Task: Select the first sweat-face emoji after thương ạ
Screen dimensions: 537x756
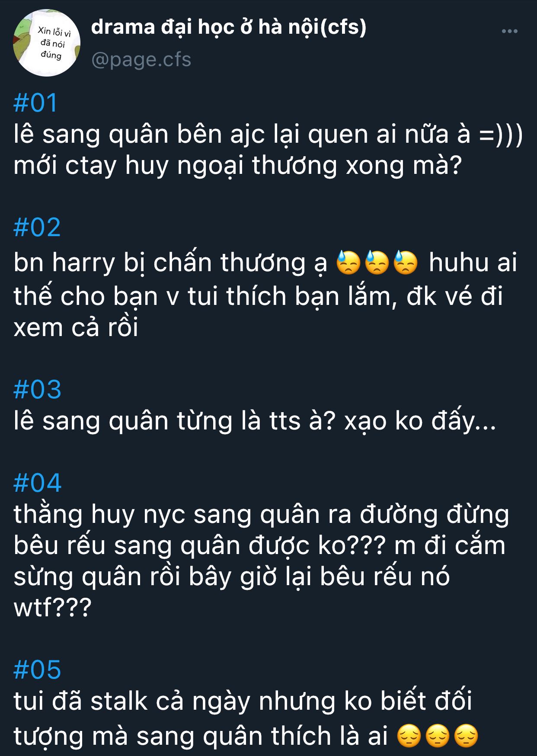Action: 348,263
